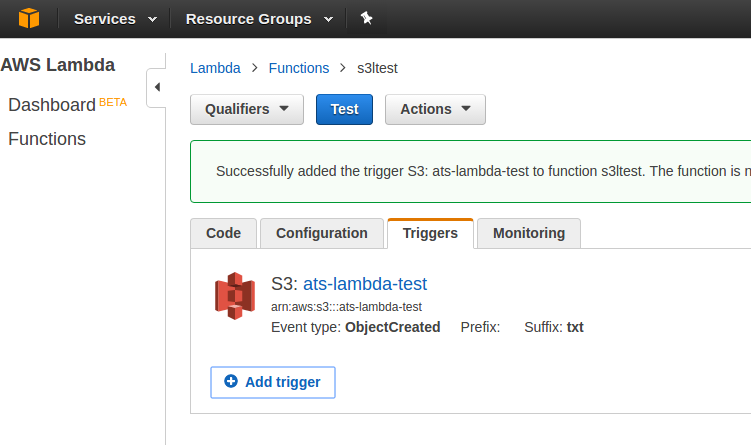Open the ats-lambda-test bucket link

click(x=365, y=284)
